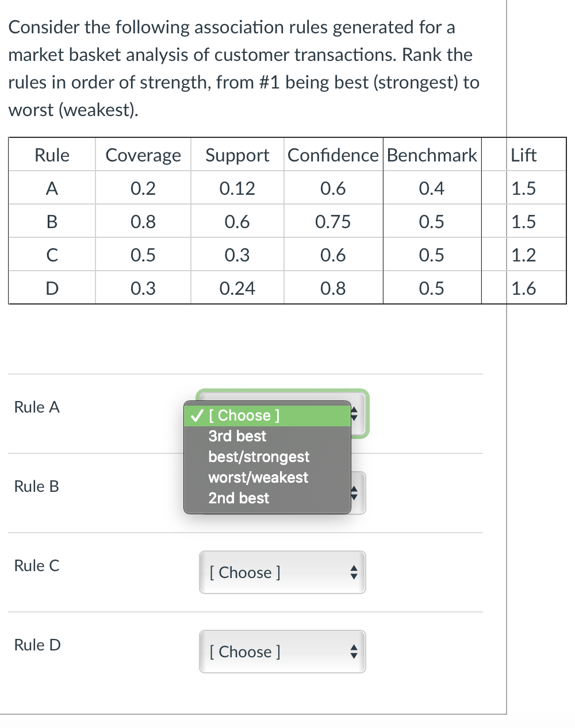Click the Rule A dropdown stepper arrows
Image resolution: width=575 pixels, height=728 pixels.
pos(355,414)
